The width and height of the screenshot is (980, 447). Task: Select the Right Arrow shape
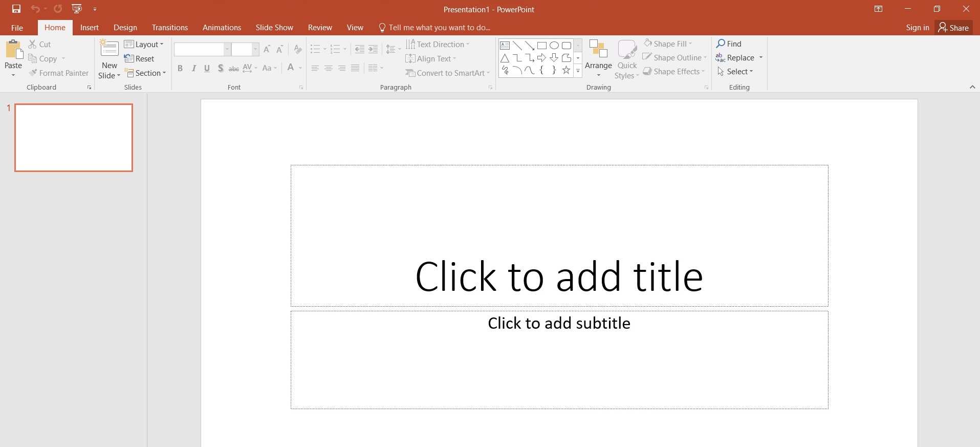coord(542,58)
